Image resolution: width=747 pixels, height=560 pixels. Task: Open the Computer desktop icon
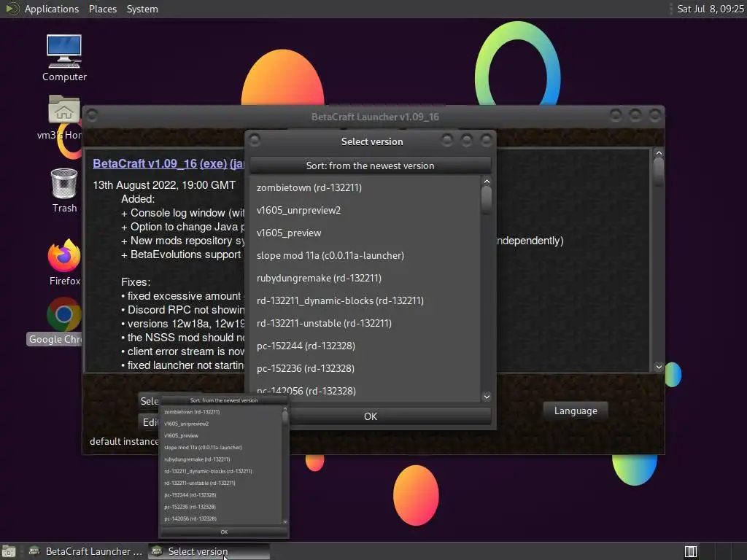tap(64, 57)
